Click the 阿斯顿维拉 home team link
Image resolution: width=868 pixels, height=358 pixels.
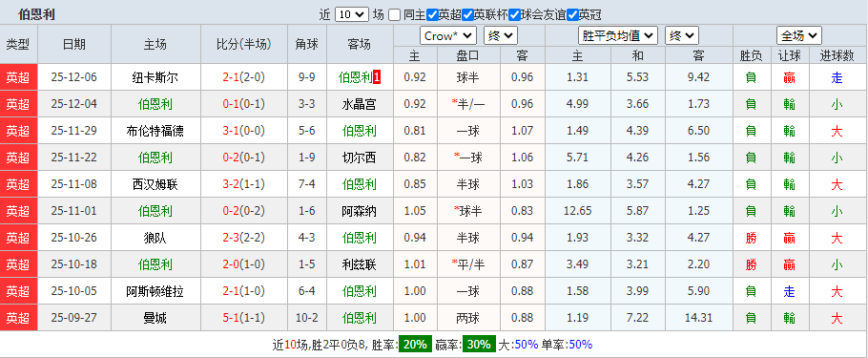(x=155, y=291)
